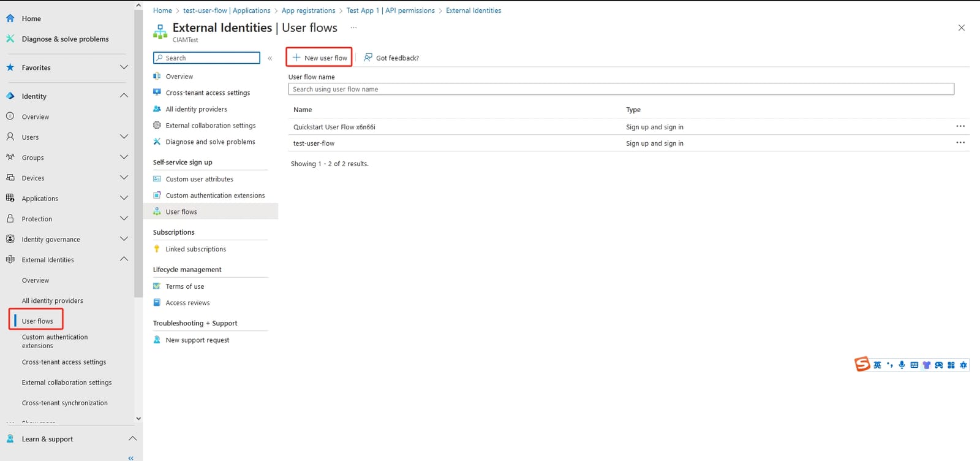Open All identity providers in left sidebar
Viewport: 980px width, 461px height.
point(52,300)
